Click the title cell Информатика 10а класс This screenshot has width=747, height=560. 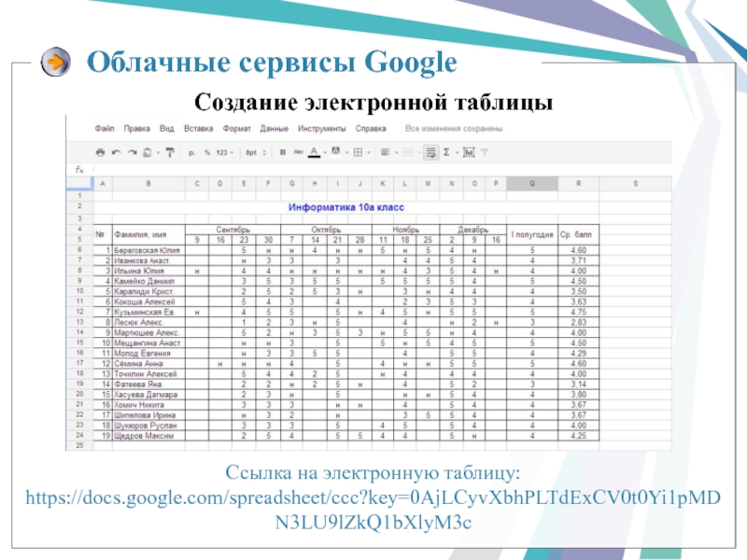[345, 207]
